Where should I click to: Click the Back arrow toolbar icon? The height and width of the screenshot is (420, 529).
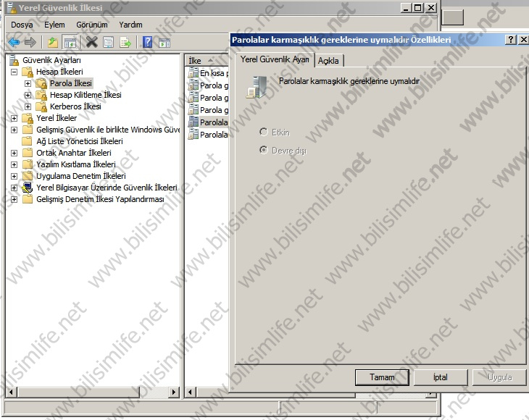(14, 42)
